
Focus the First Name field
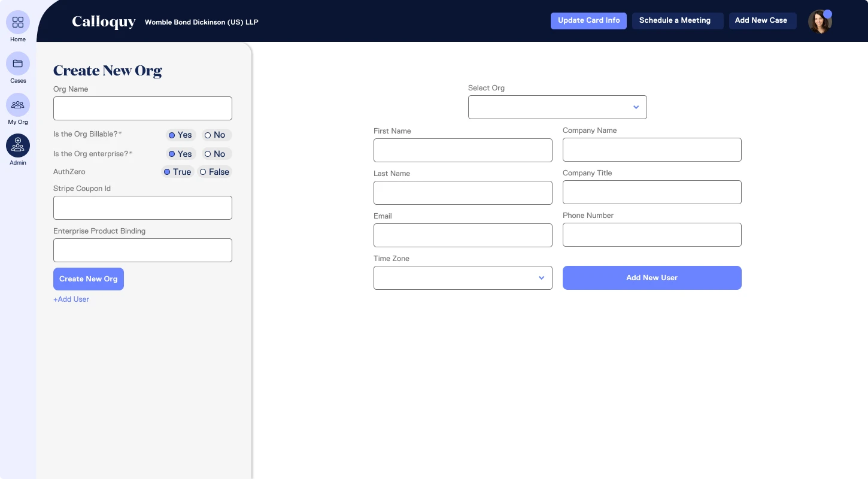[463, 150]
